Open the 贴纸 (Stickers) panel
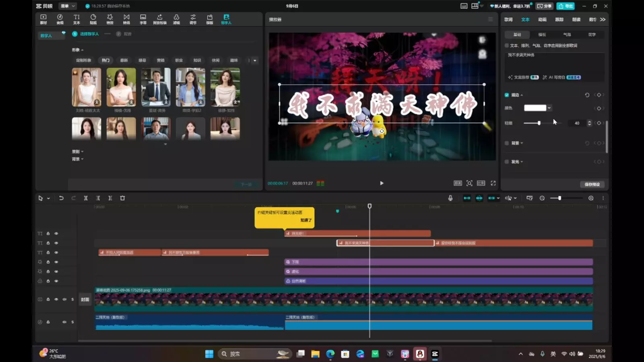 [x=93, y=19]
